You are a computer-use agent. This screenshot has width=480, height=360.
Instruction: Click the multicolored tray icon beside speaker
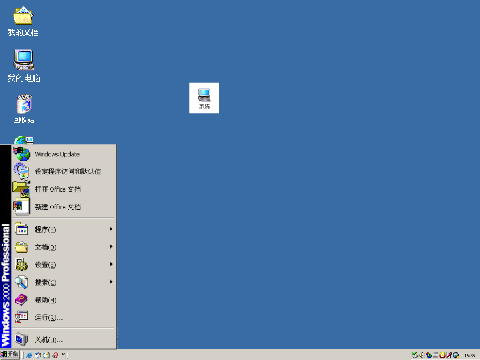(429, 355)
